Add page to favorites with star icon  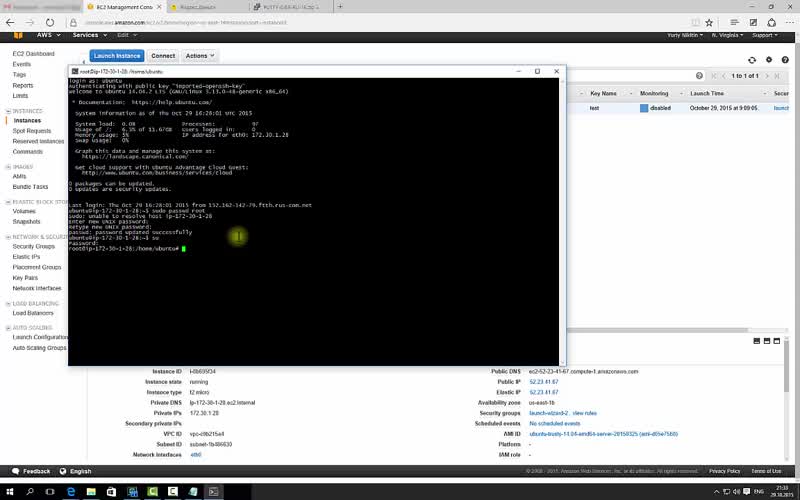point(709,22)
